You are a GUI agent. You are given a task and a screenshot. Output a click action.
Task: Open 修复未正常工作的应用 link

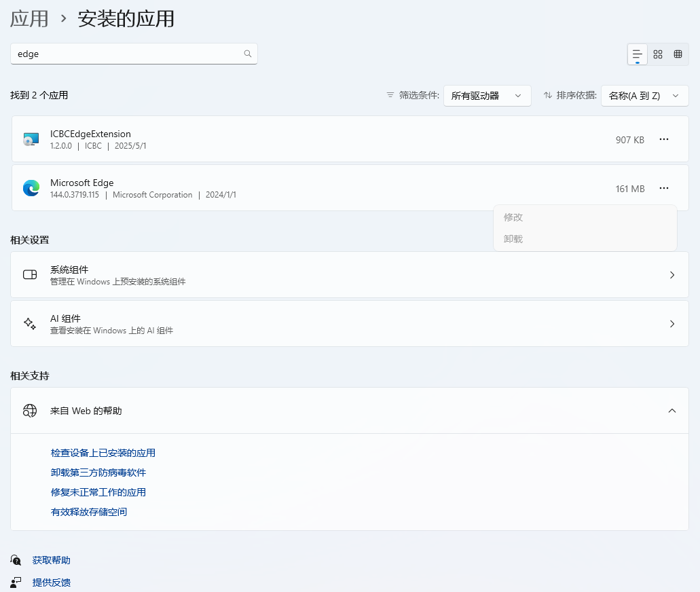(98, 492)
